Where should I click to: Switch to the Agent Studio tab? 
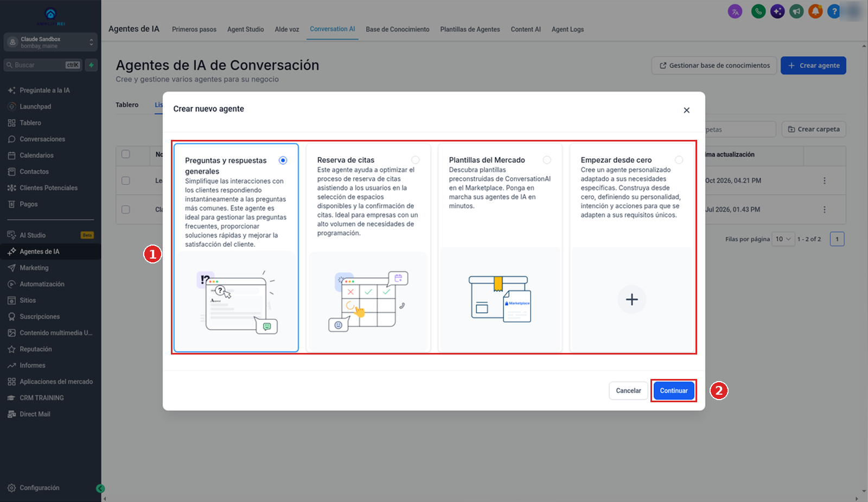pyautogui.click(x=245, y=29)
